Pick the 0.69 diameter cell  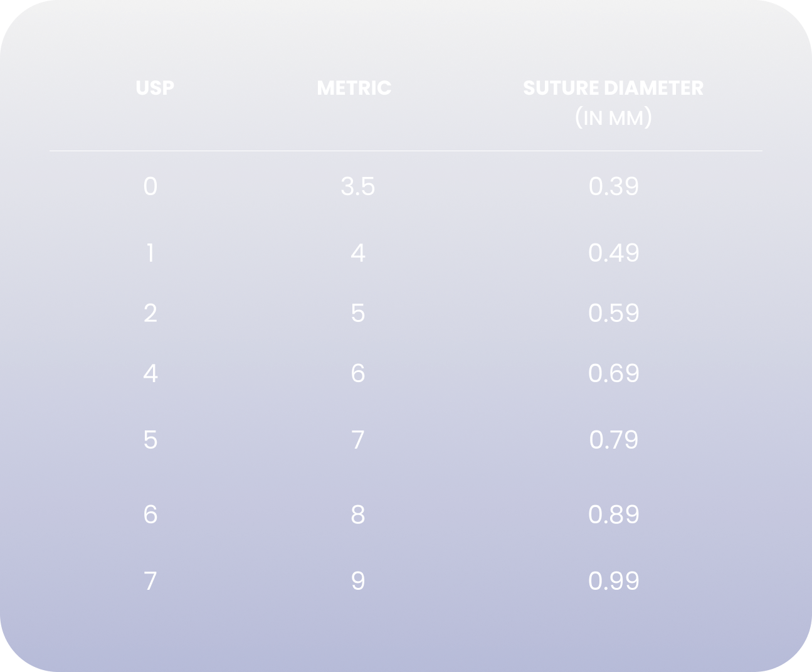[x=613, y=373]
